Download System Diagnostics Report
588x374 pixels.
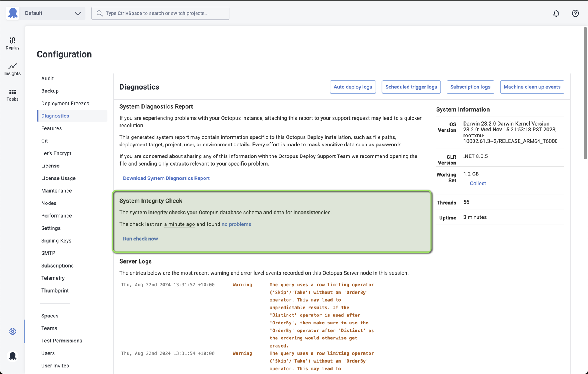pyautogui.click(x=166, y=178)
